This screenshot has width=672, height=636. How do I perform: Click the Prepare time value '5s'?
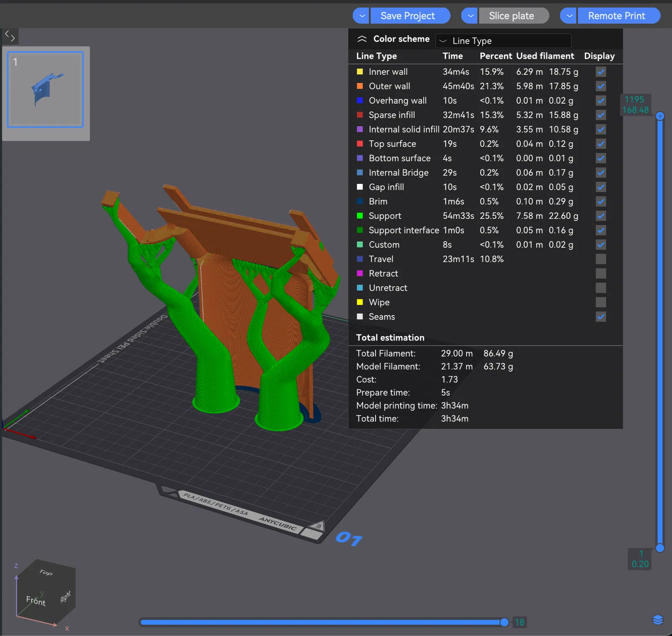(445, 393)
